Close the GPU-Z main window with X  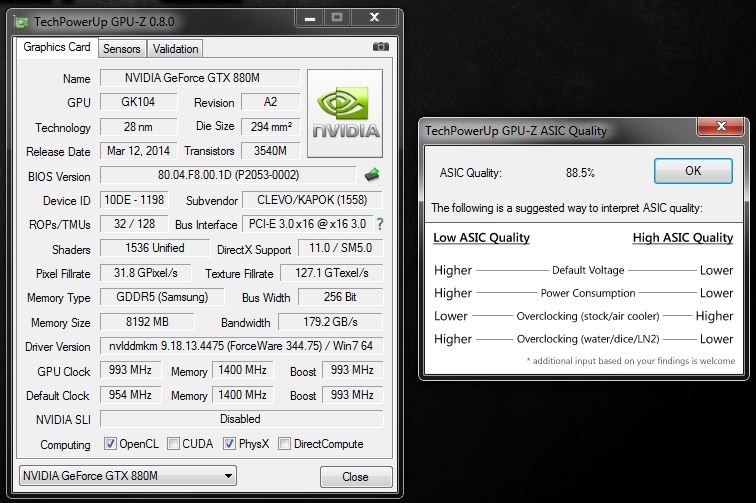374,18
